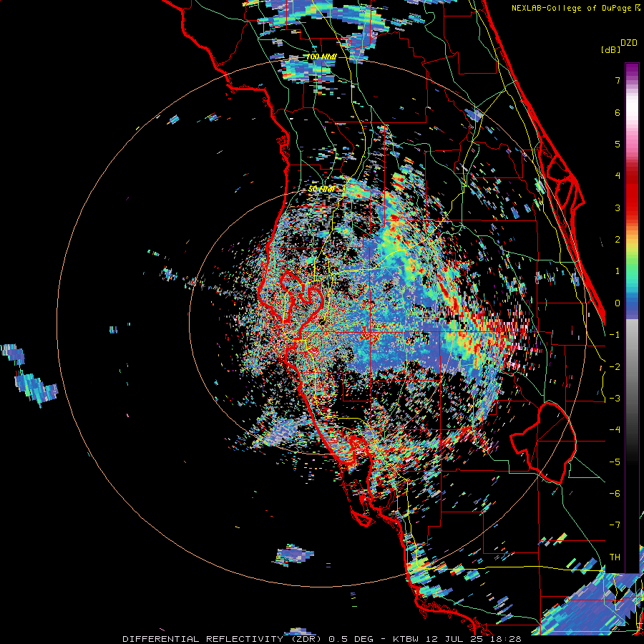Click the TH threshold label

[x=615, y=557]
